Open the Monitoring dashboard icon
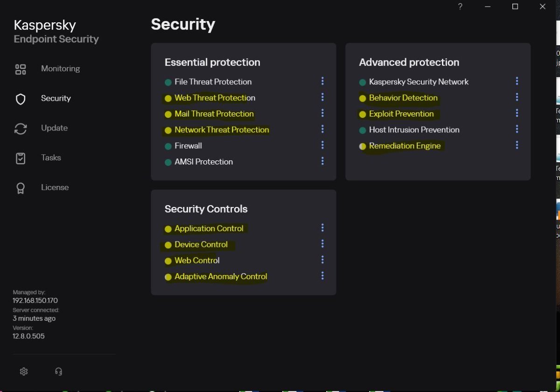Viewport: 560px width, 392px height. 21,69
